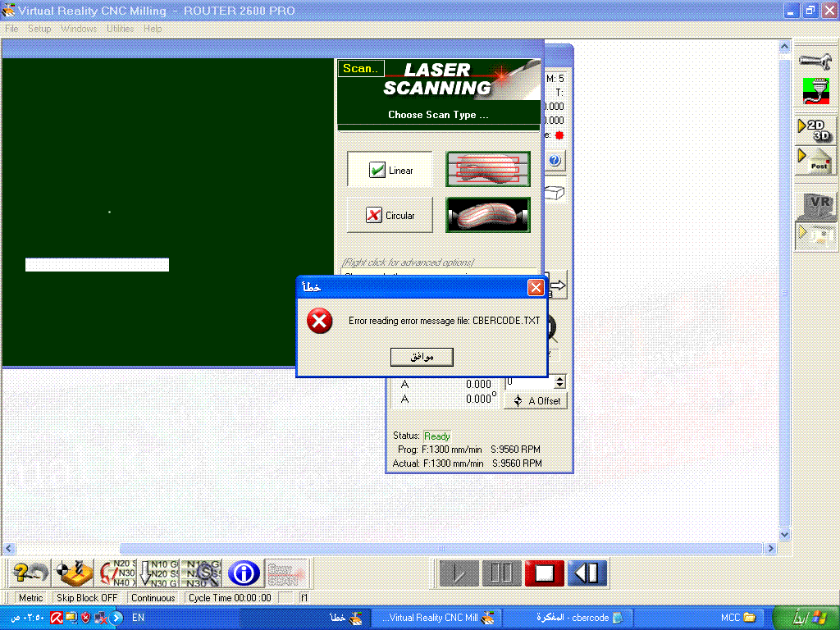Click the f1 status bar cell
840x630 pixels.
304,598
